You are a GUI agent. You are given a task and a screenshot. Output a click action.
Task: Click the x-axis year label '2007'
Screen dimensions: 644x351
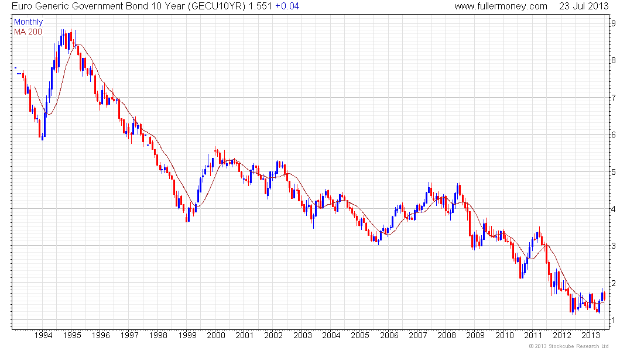coord(417,335)
